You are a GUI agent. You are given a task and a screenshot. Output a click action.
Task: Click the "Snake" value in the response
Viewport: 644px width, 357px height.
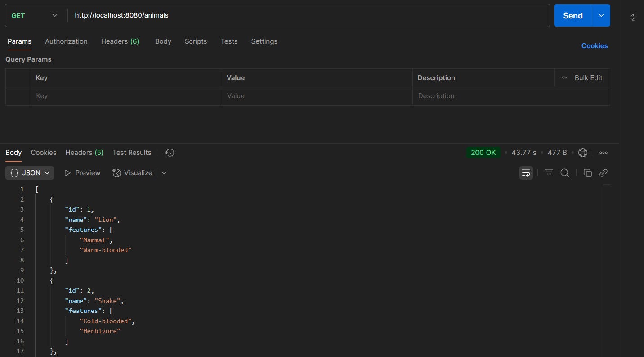tap(108, 301)
